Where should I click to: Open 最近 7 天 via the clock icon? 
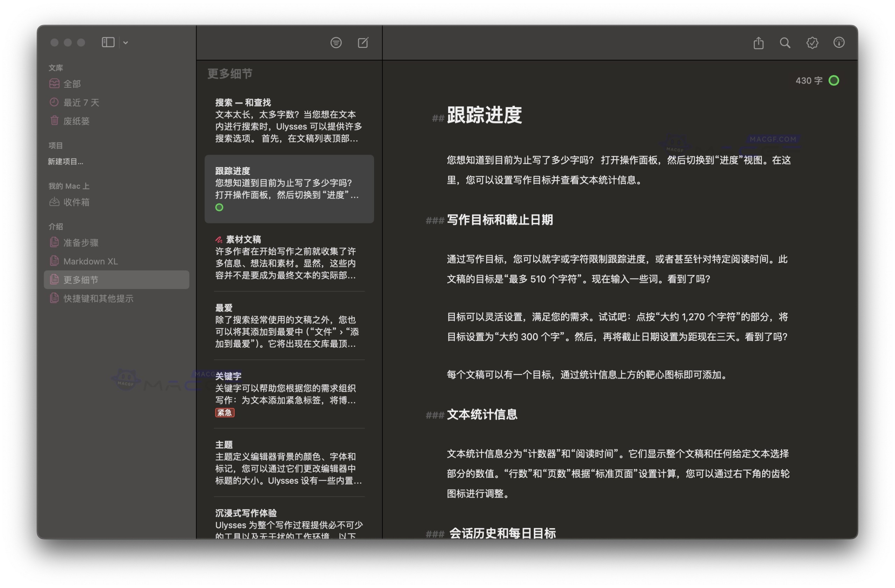pyautogui.click(x=55, y=102)
